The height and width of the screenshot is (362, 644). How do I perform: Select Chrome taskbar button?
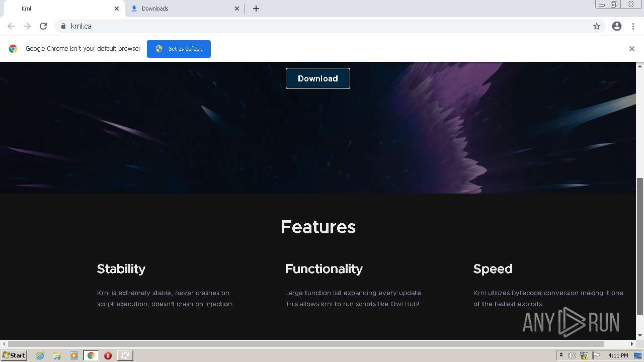91,355
